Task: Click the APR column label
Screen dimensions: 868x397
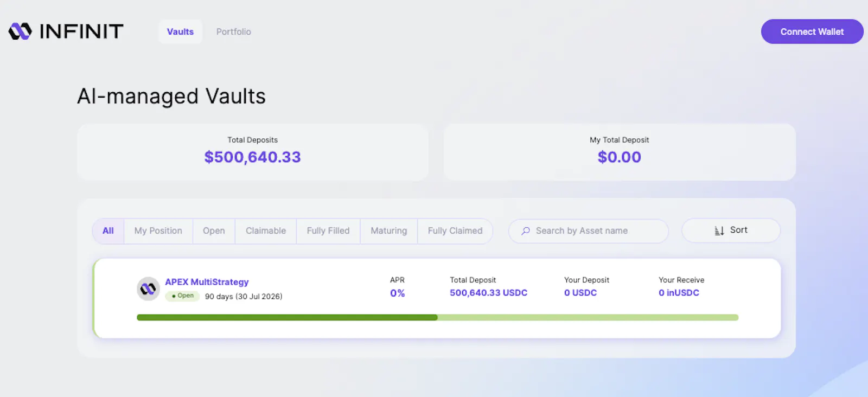Action: (397, 280)
